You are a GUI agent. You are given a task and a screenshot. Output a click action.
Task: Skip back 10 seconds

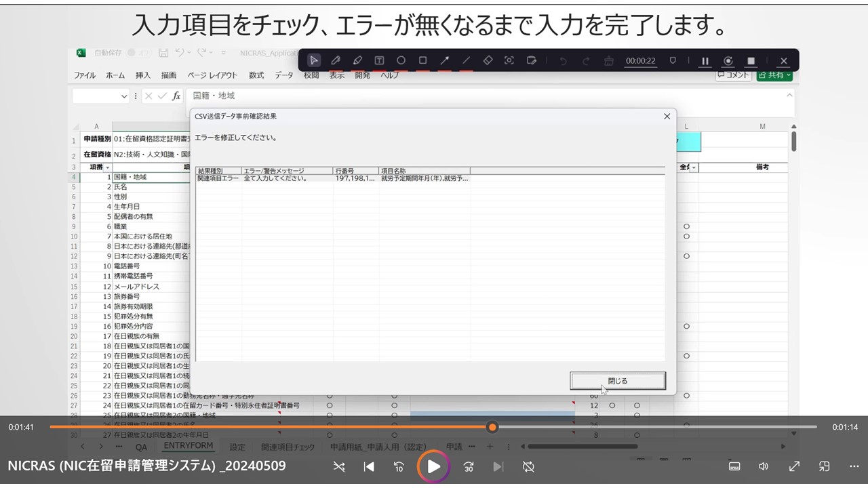(x=399, y=466)
